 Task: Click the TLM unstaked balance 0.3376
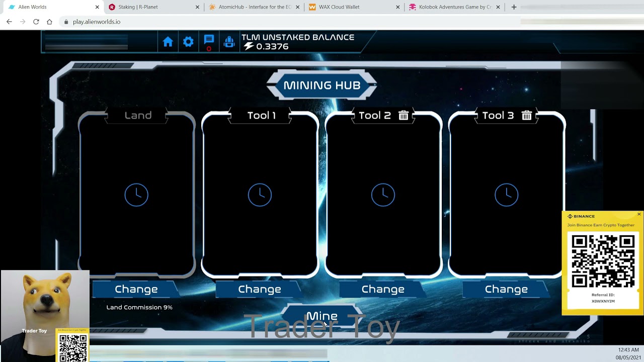pos(272,46)
